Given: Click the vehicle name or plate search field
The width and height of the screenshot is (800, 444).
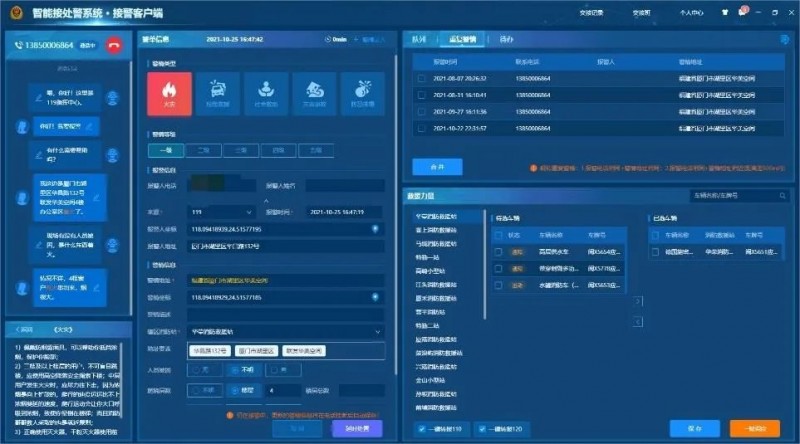Looking at the screenshot, I should [x=740, y=196].
